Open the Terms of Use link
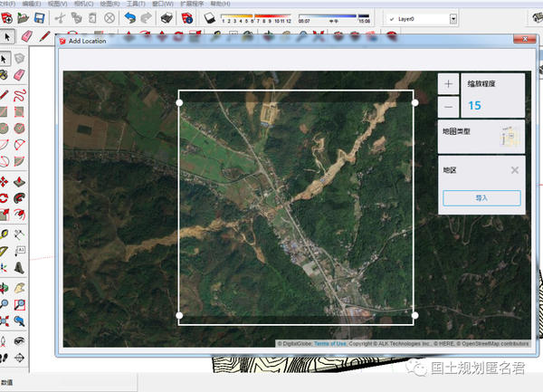543x392 pixels. tap(330, 343)
